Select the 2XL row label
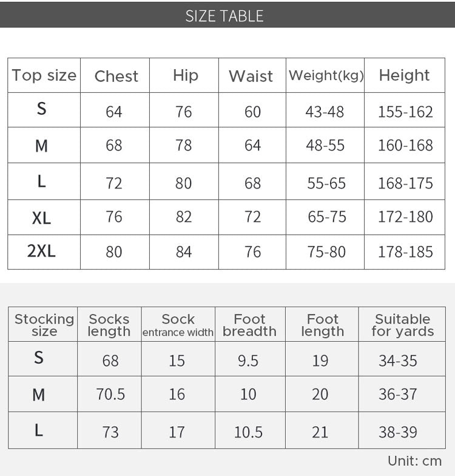Image resolution: width=455 pixels, height=476 pixels. coord(41,251)
